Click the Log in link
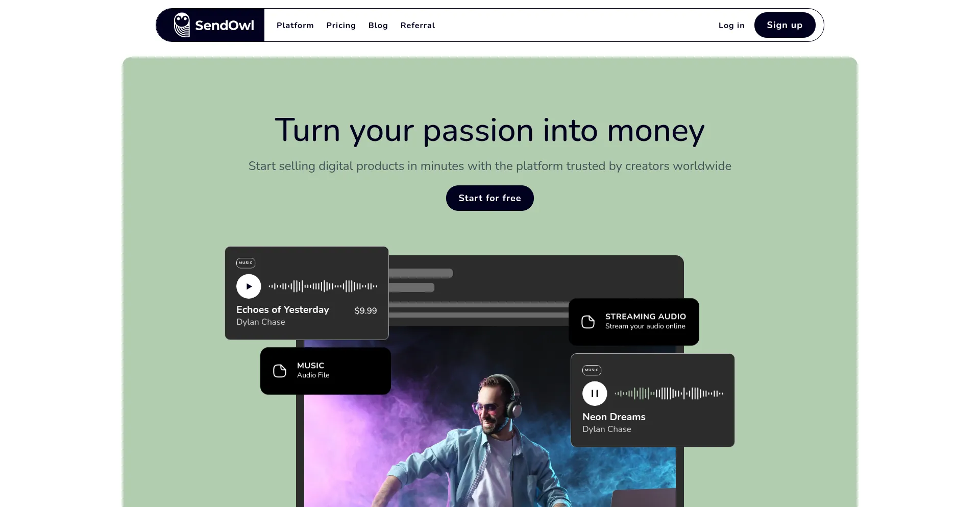This screenshot has height=507, width=980. (x=731, y=26)
